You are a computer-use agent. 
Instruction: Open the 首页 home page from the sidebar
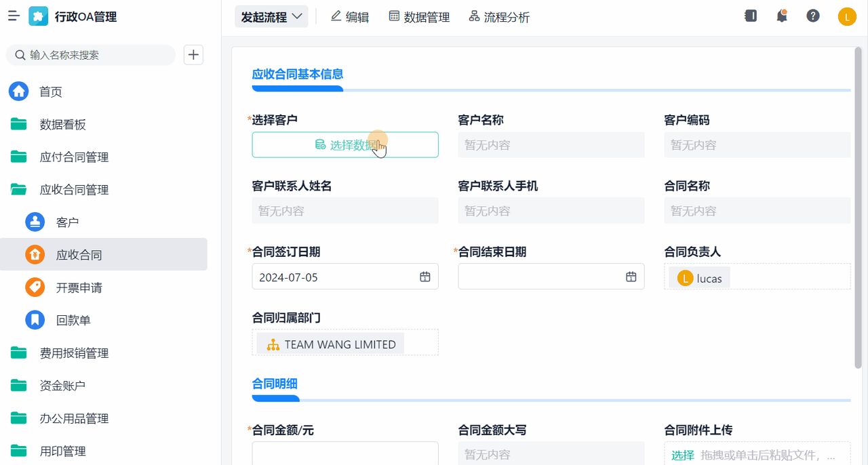pos(18,92)
